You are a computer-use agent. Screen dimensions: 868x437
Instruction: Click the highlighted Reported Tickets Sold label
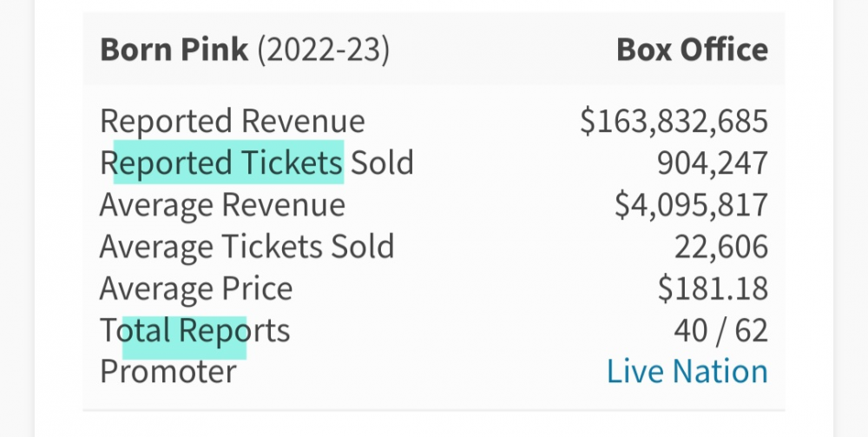click(257, 162)
